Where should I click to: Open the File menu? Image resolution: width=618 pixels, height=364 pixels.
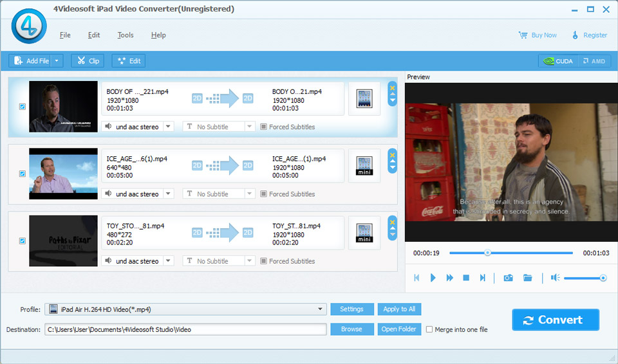coord(65,35)
